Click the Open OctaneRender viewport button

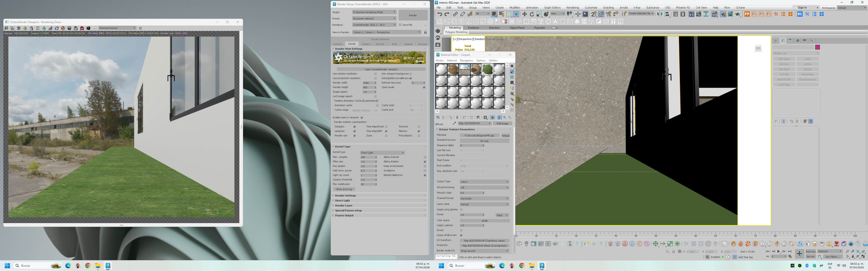point(381,69)
